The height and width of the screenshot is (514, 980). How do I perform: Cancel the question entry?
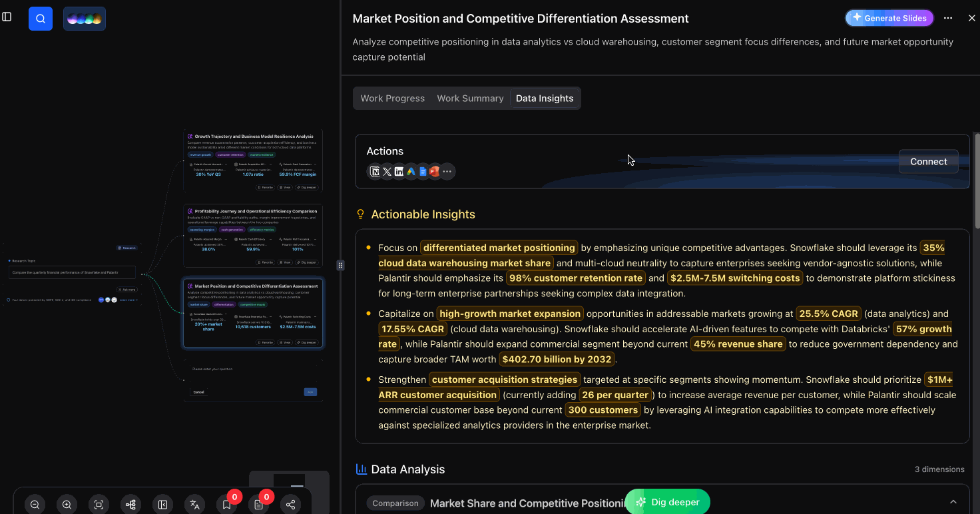click(x=198, y=392)
